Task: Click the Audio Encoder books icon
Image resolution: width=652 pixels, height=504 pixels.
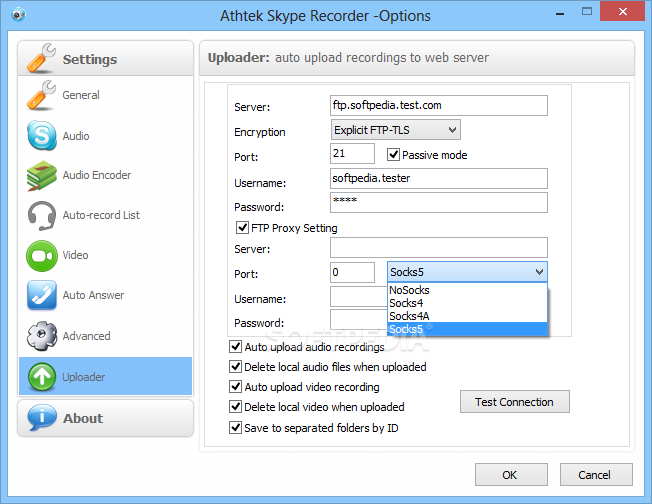Action: pos(42,175)
